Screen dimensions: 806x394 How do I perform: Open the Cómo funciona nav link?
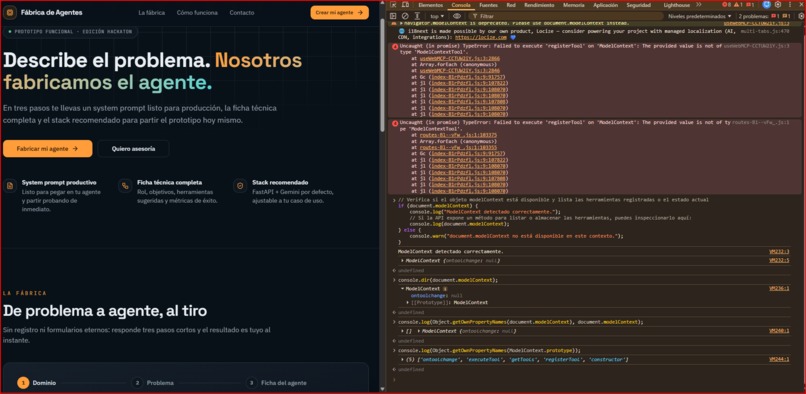(197, 12)
